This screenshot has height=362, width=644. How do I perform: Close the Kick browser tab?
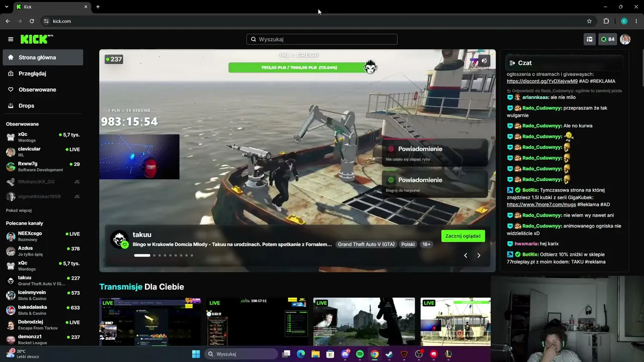86,7
